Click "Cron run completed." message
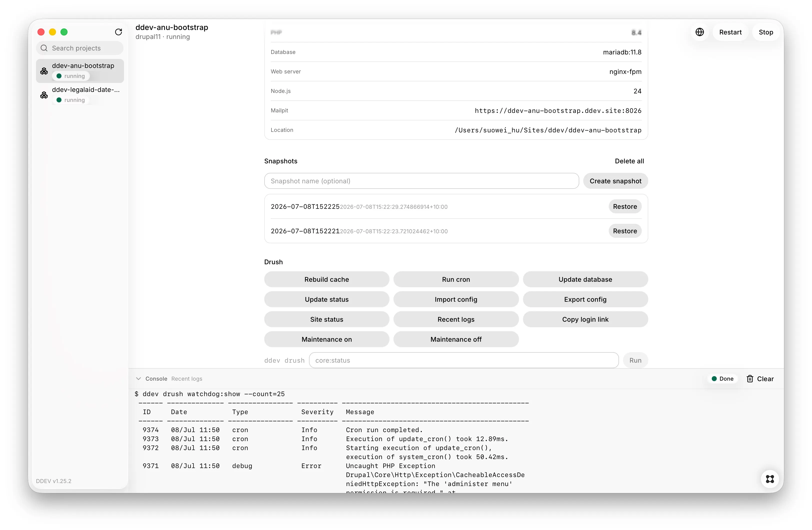The image size is (812, 530). [x=384, y=430]
